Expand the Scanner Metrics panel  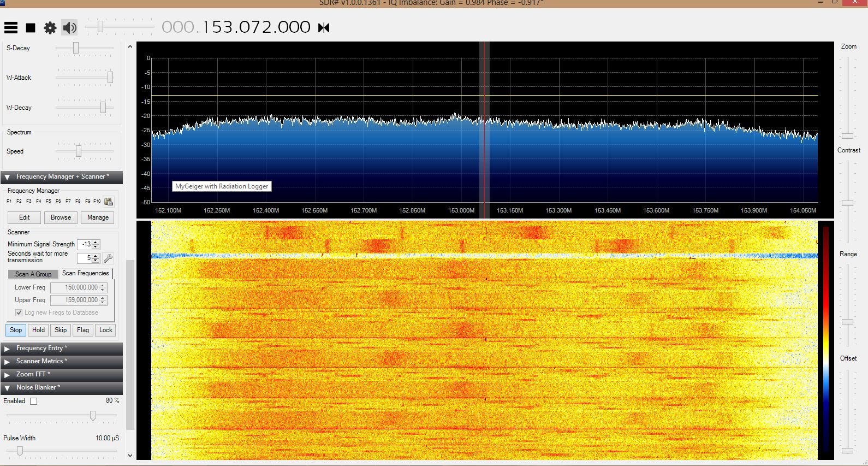(41, 361)
